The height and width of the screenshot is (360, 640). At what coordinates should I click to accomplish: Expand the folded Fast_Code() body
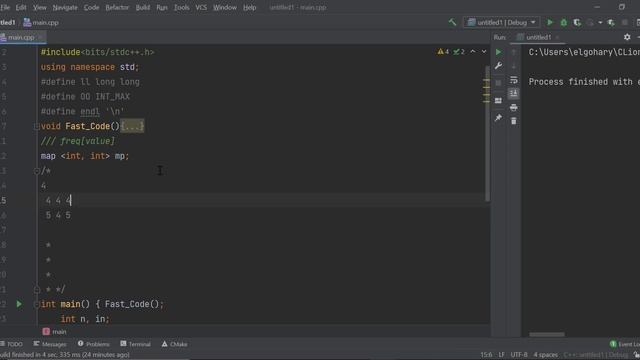[132, 126]
